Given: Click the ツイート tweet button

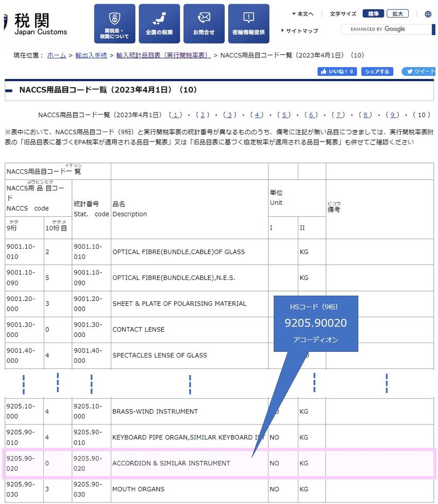Looking at the screenshot, I should [x=418, y=71].
